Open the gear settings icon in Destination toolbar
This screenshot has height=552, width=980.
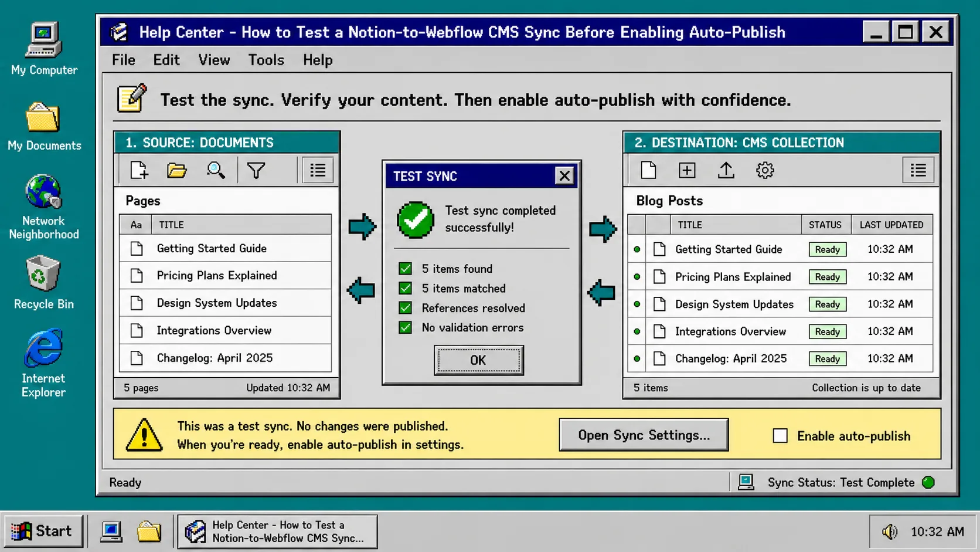coord(765,170)
